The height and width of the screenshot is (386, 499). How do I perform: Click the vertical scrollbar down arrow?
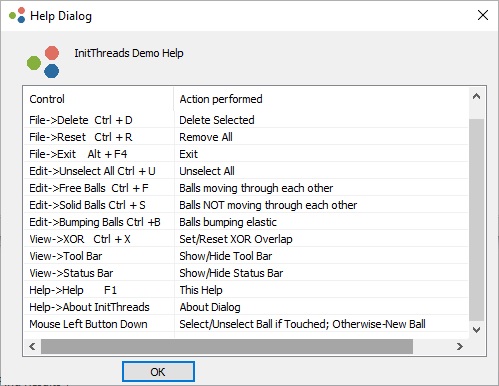pos(476,330)
